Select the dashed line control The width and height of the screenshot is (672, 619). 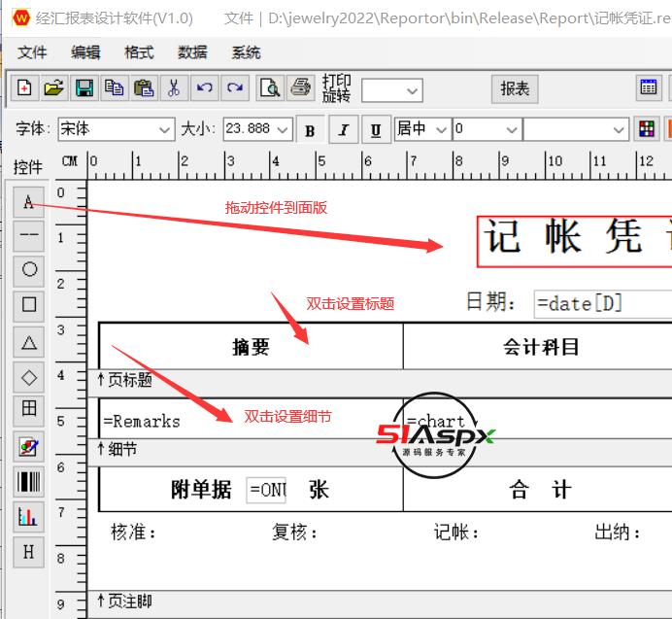29,236
